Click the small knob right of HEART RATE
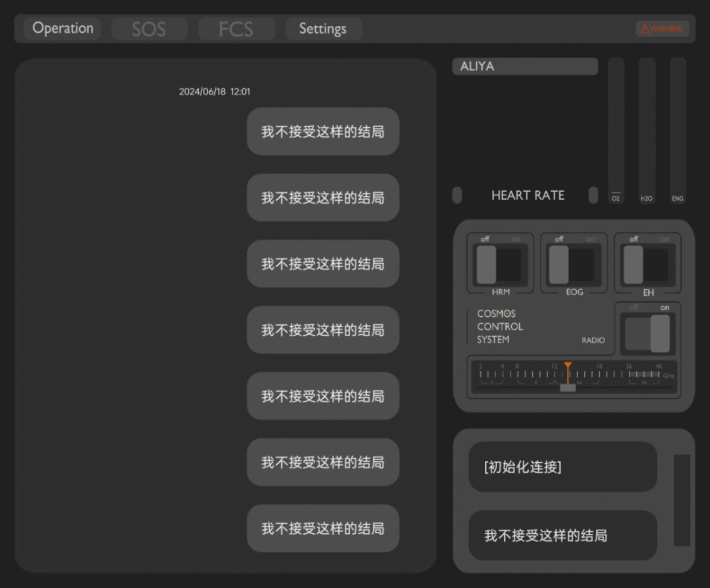The image size is (710, 588). tap(593, 195)
